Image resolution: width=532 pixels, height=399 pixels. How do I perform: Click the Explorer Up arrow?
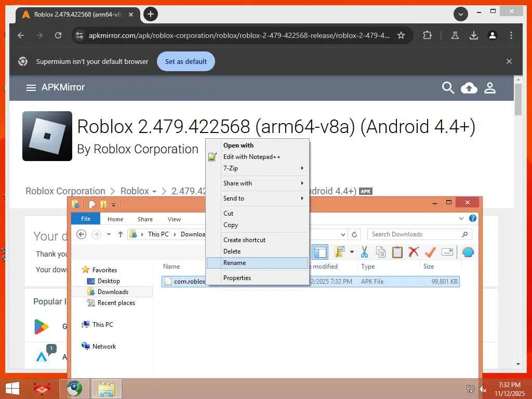(x=120, y=234)
